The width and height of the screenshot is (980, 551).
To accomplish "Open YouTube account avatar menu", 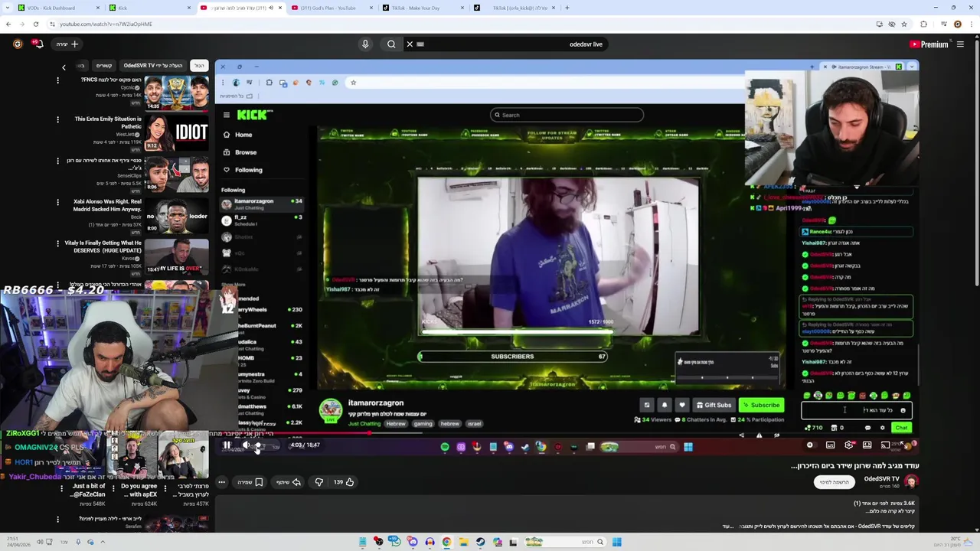I will 18,44.
